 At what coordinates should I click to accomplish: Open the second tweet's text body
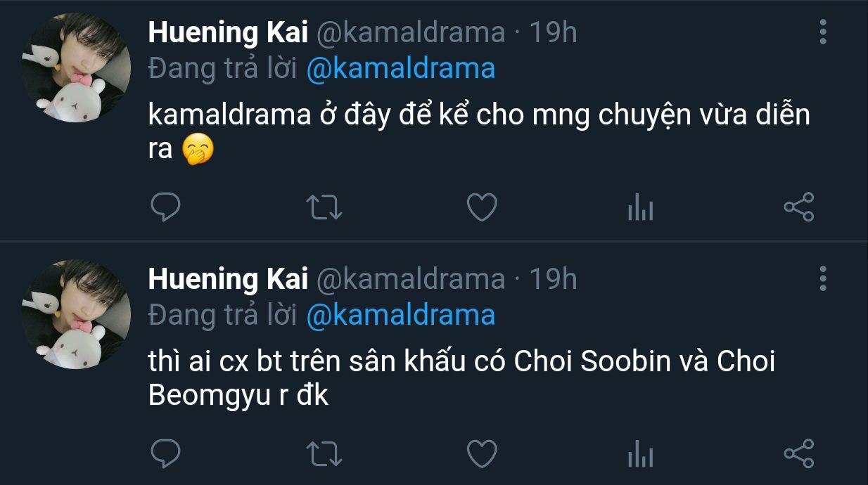[461, 378]
